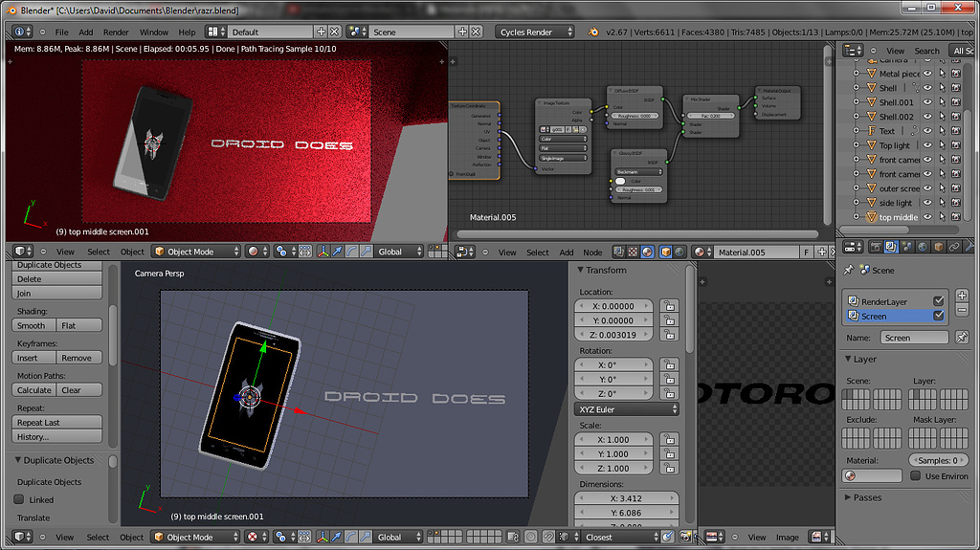
Task: Collapse the Transform panel
Action: coord(580,270)
